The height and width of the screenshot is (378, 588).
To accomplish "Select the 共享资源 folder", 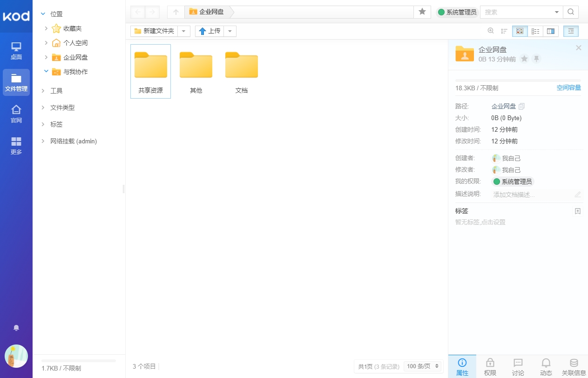I will tap(150, 71).
